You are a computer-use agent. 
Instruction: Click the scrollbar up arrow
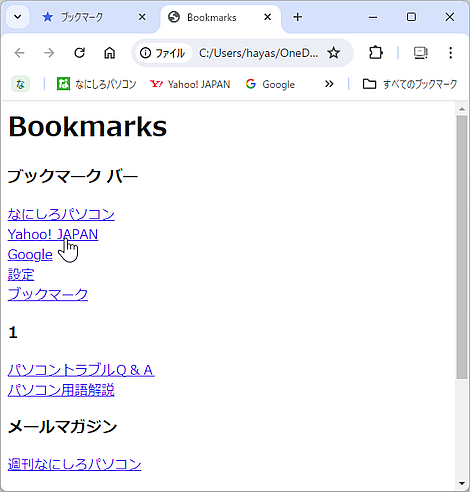(x=462, y=109)
